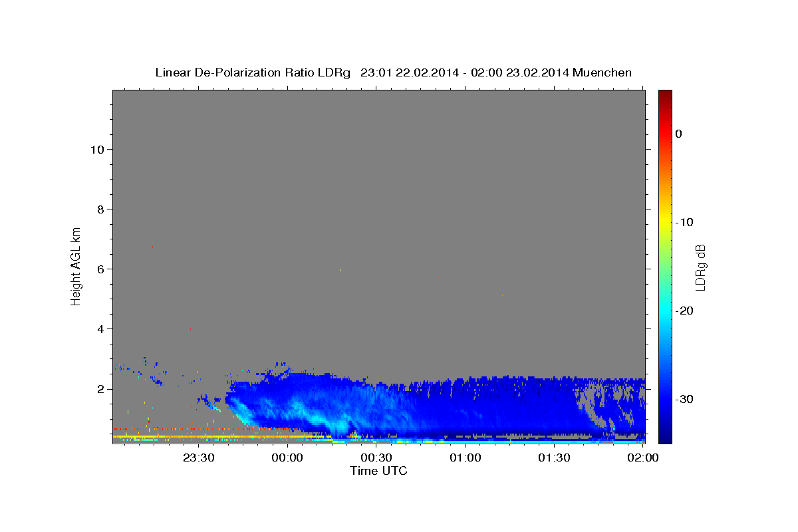Click the "01:30" time tick label
The height and width of the screenshot is (532, 798).
pyautogui.click(x=554, y=458)
